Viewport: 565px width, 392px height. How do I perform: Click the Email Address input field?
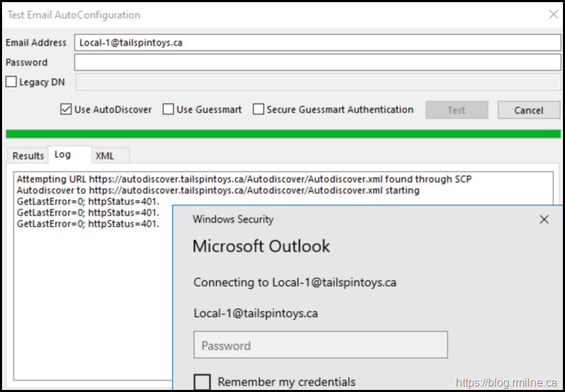318,43
